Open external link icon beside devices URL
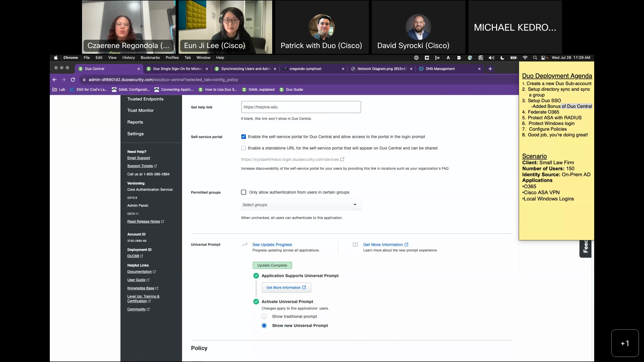The height and width of the screenshot is (362, 644). [x=342, y=159]
